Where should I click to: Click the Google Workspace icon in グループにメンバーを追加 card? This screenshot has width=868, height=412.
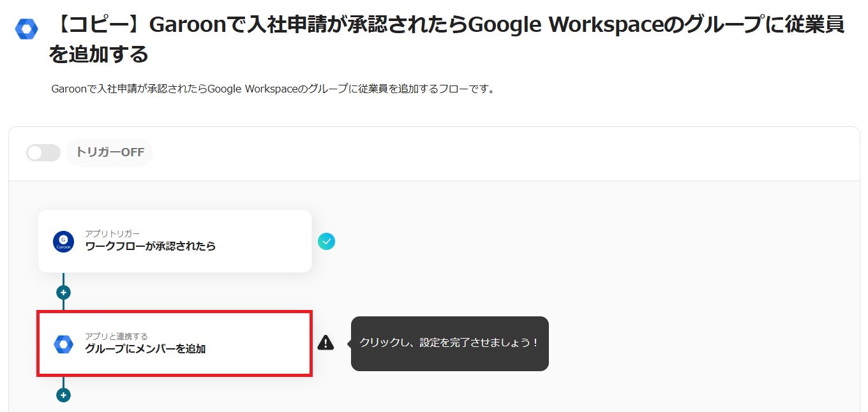tap(63, 344)
